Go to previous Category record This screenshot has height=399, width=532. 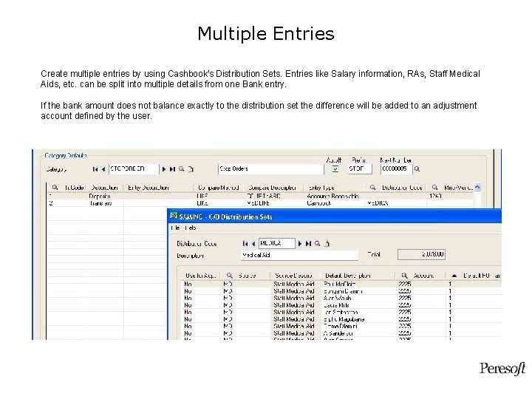pos(103,169)
